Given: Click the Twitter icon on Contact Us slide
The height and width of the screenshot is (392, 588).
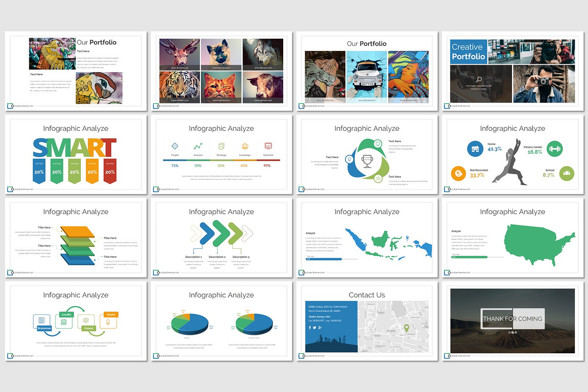Looking at the screenshot, I should point(315,327).
